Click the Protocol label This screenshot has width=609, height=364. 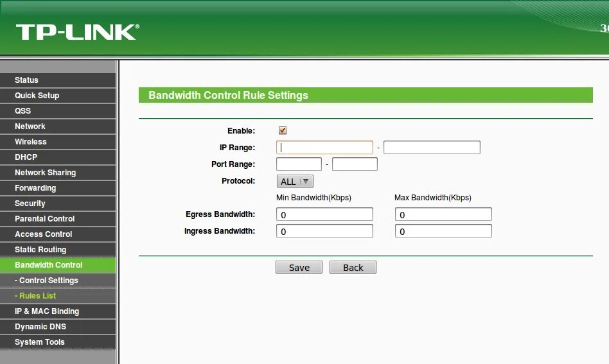coord(238,181)
